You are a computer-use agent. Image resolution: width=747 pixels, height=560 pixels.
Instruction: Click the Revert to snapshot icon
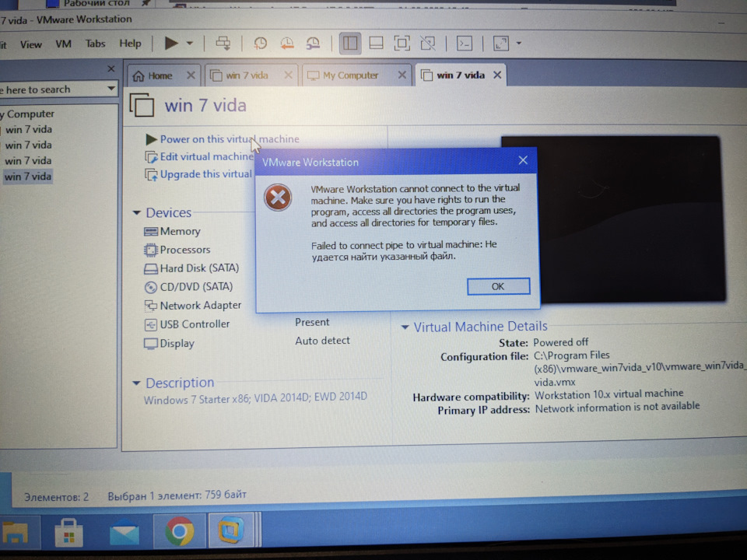(286, 44)
